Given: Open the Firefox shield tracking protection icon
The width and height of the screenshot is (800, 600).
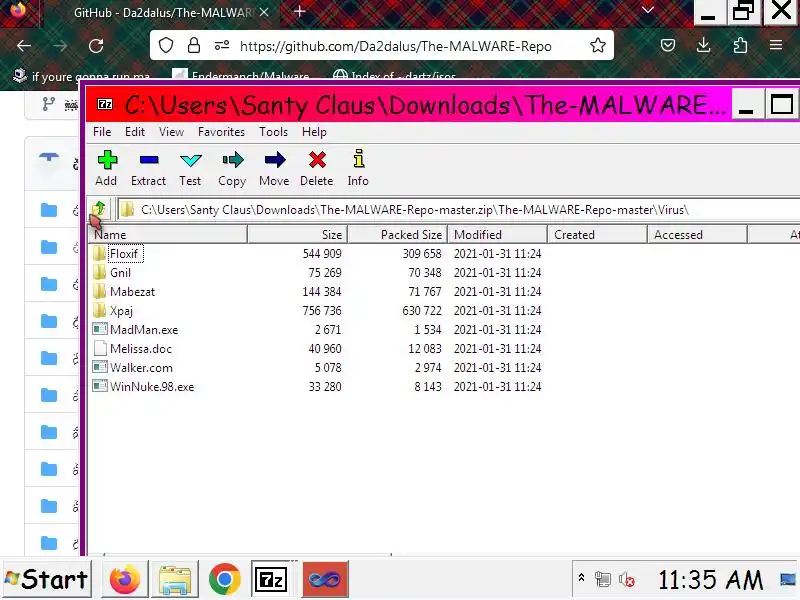Looking at the screenshot, I should tap(166, 46).
